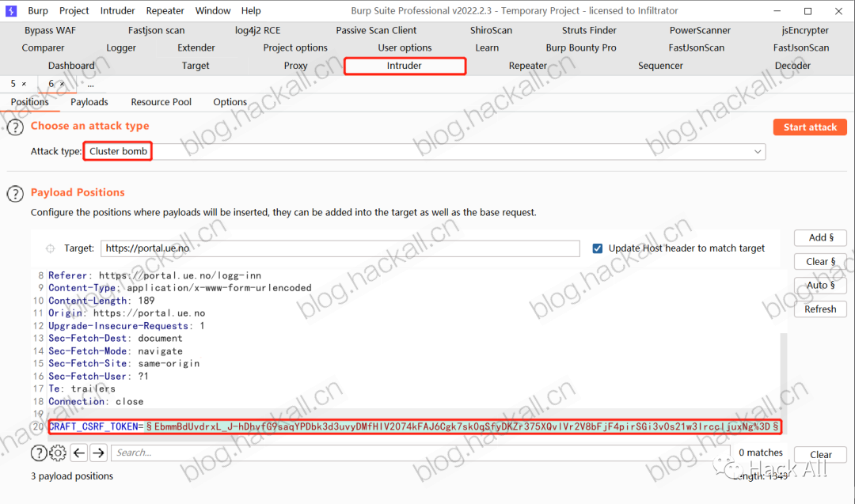Open the Repeater menu
The image size is (855, 504).
[x=165, y=10]
